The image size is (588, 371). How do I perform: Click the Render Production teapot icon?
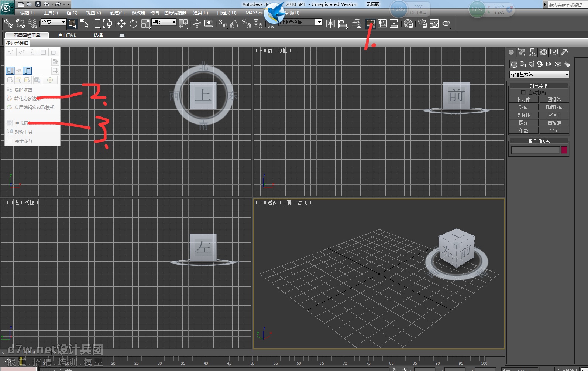click(446, 24)
